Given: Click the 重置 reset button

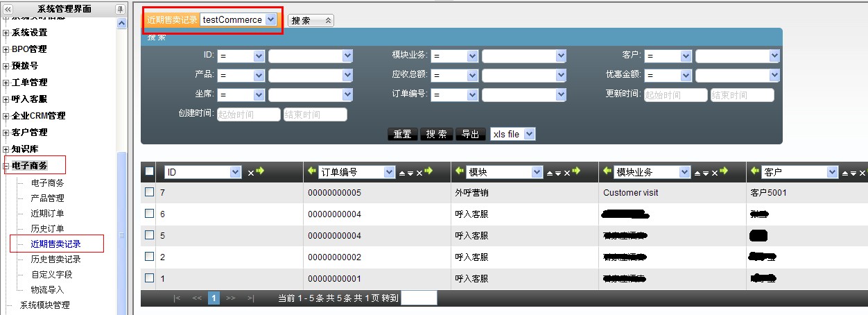Looking at the screenshot, I should tap(402, 134).
